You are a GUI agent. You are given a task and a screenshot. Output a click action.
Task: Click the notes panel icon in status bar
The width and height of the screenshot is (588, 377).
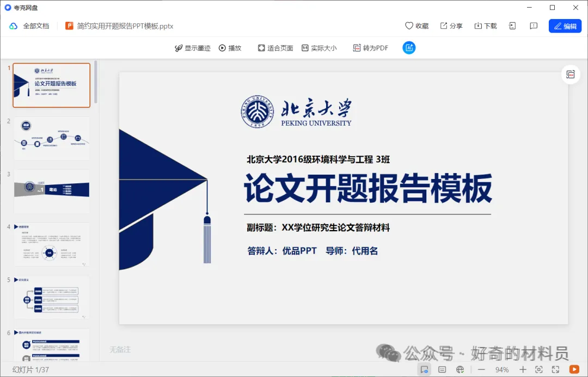(442, 369)
